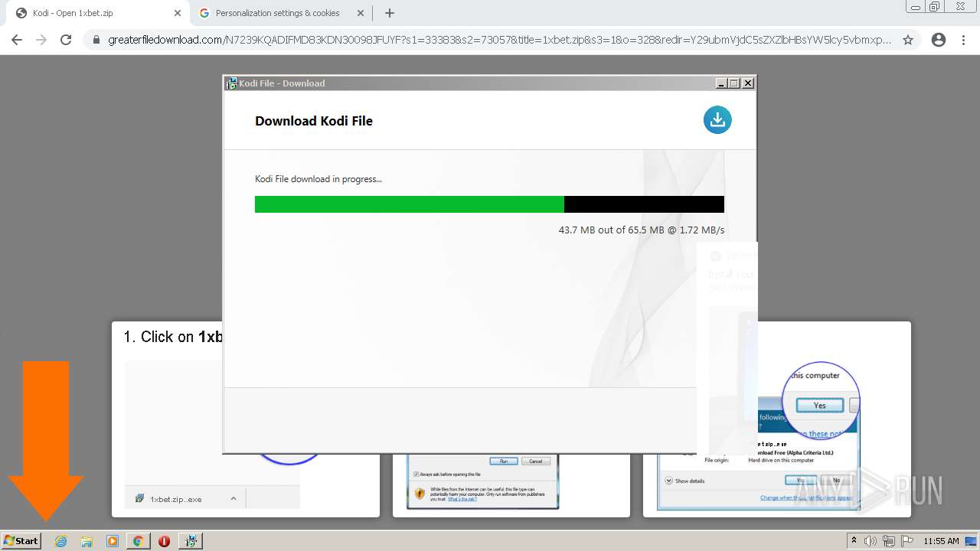Close the Kodi File - Download dialog
980x551 pixels.
(748, 83)
